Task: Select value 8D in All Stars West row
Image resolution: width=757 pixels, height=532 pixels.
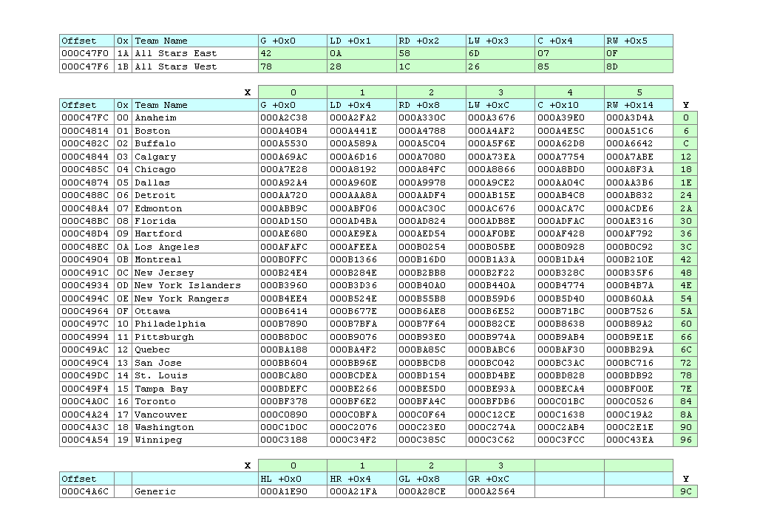Action: point(638,66)
